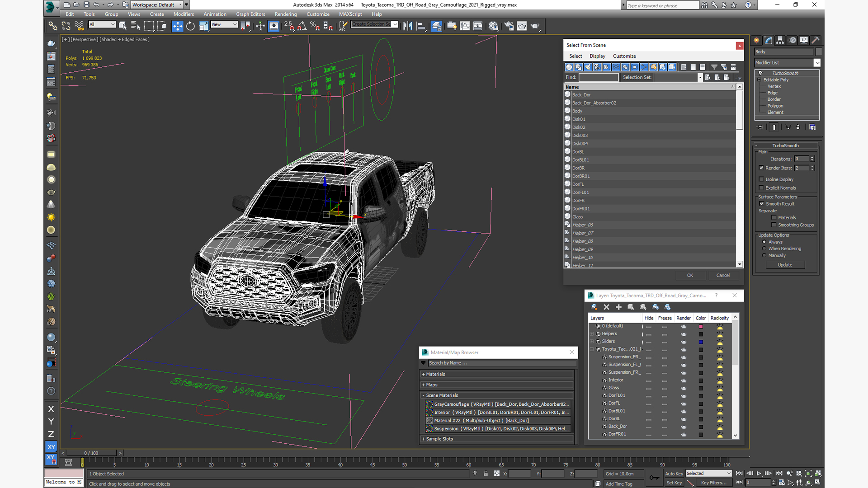Open the Utilities hammer panel tab

[x=816, y=40]
